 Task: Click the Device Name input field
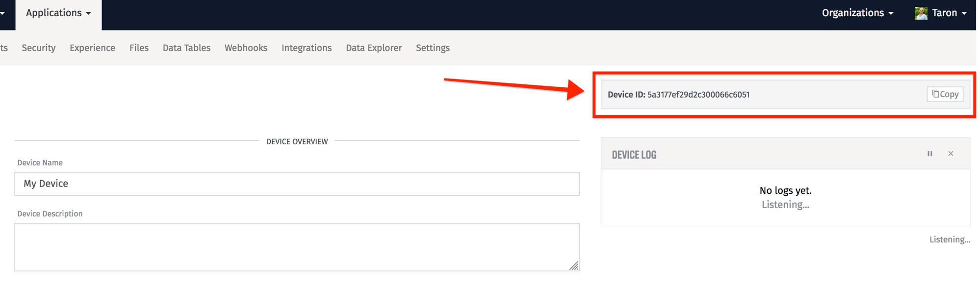(297, 184)
